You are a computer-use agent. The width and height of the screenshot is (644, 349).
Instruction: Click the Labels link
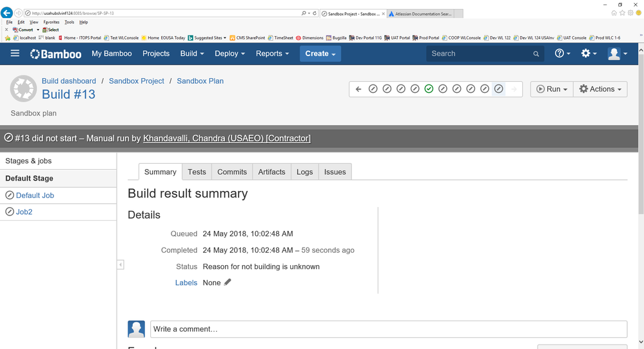(186, 283)
